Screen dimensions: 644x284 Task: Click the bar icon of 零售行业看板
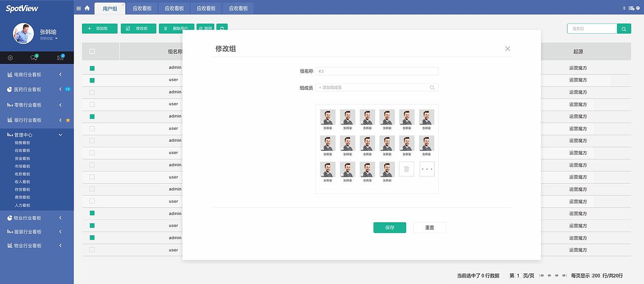pos(10,105)
